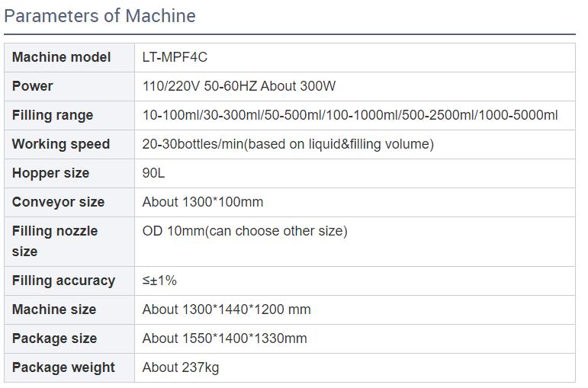Image resolution: width=588 pixels, height=388 pixels.
Task: Click the Hopper size label
Action: point(50,173)
